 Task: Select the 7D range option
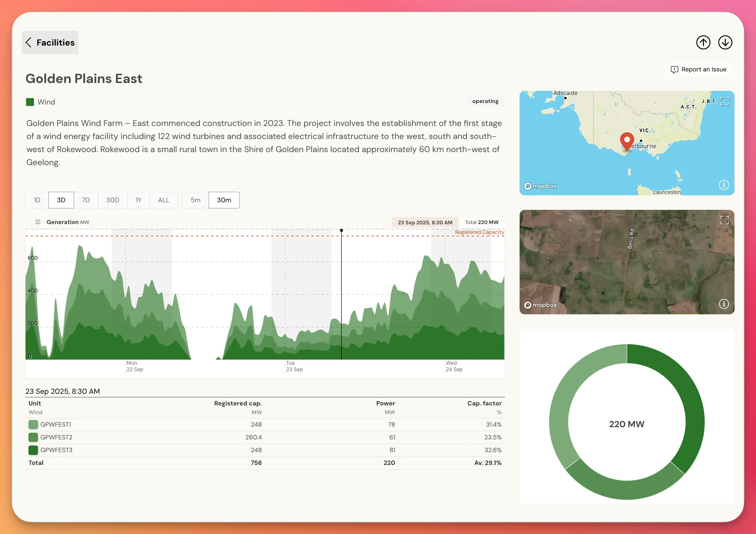pyautogui.click(x=86, y=200)
